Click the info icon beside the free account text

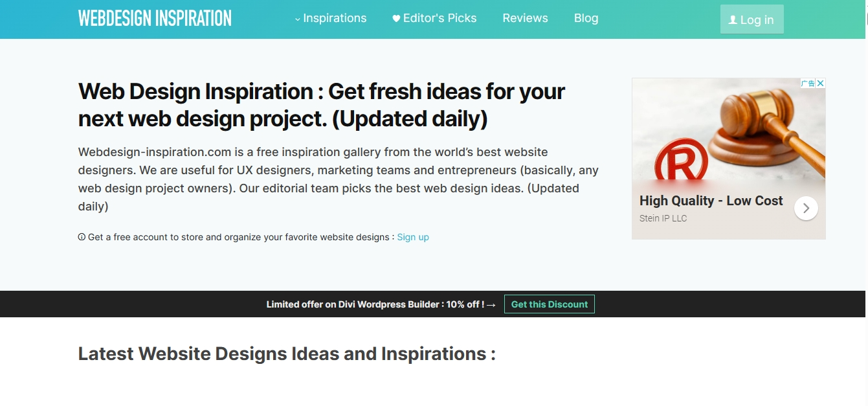tap(82, 237)
